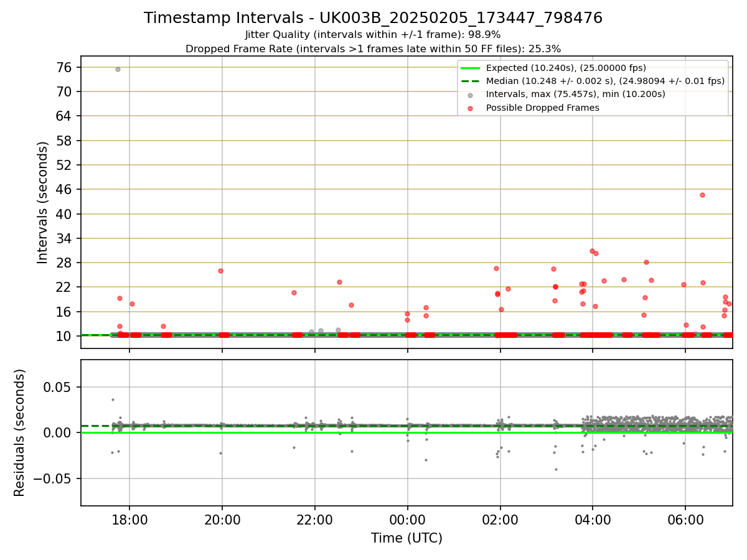
Task: Click the '52' y-axis tick label
Action: click(65, 165)
